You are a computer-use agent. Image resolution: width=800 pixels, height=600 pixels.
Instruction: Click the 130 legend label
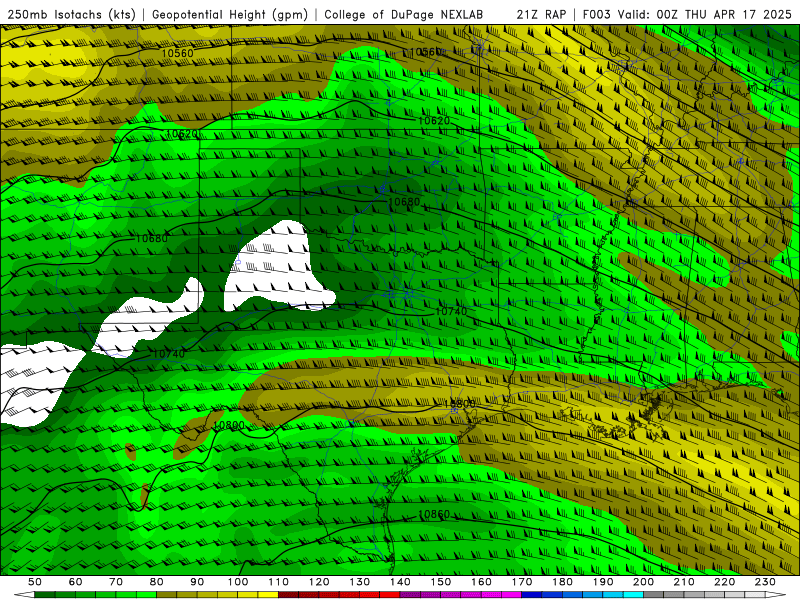(x=360, y=582)
